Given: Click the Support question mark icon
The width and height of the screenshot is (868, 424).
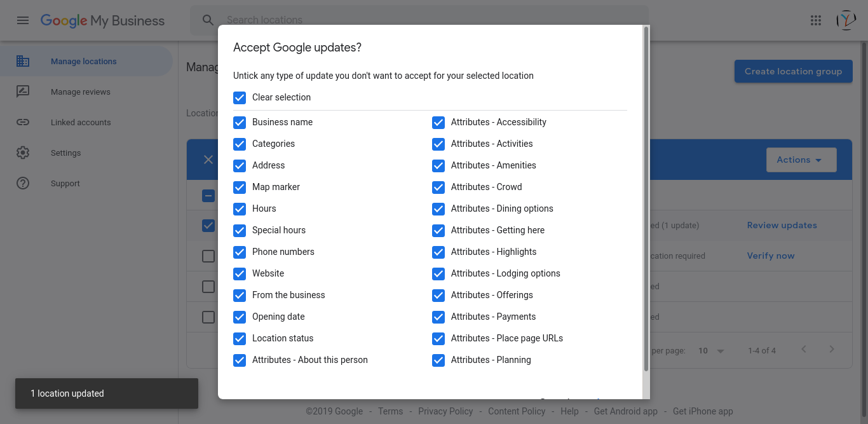Looking at the screenshot, I should pyautogui.click(x=23, y=184).
